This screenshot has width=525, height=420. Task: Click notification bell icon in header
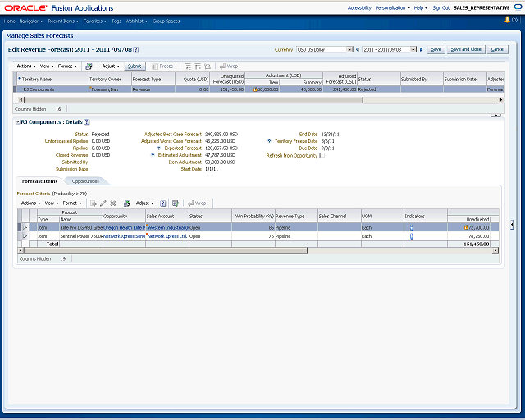pyautogui.click(x=507, y=20)
